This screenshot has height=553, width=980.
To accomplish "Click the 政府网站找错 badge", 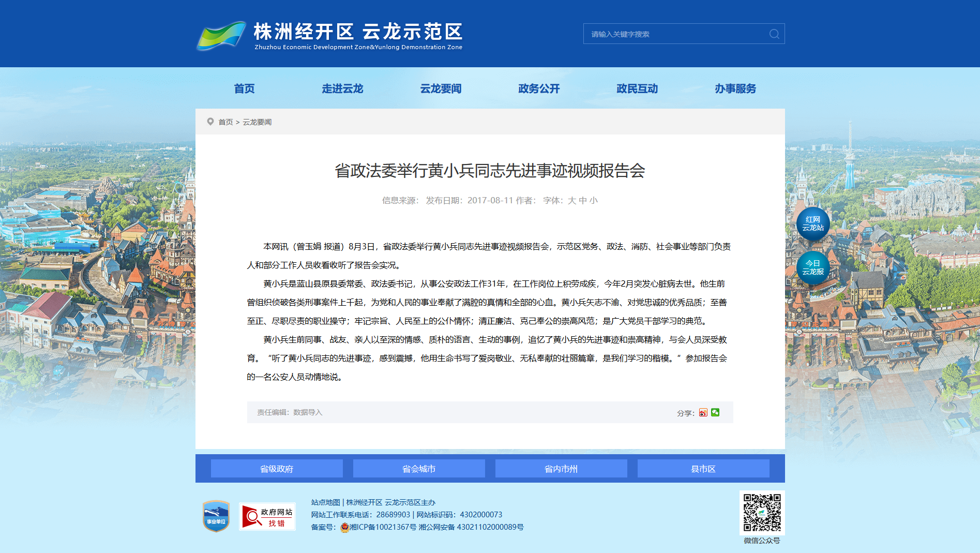I will 267,516.
